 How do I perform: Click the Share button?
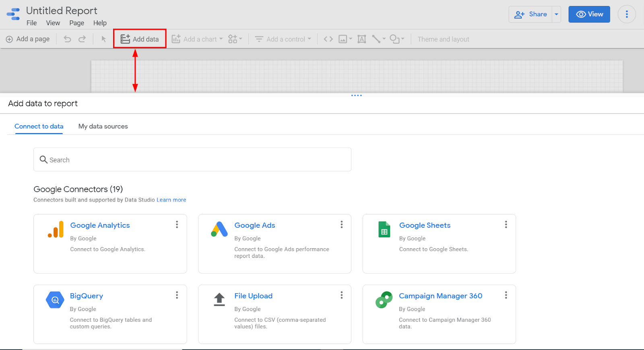point(530,14)
